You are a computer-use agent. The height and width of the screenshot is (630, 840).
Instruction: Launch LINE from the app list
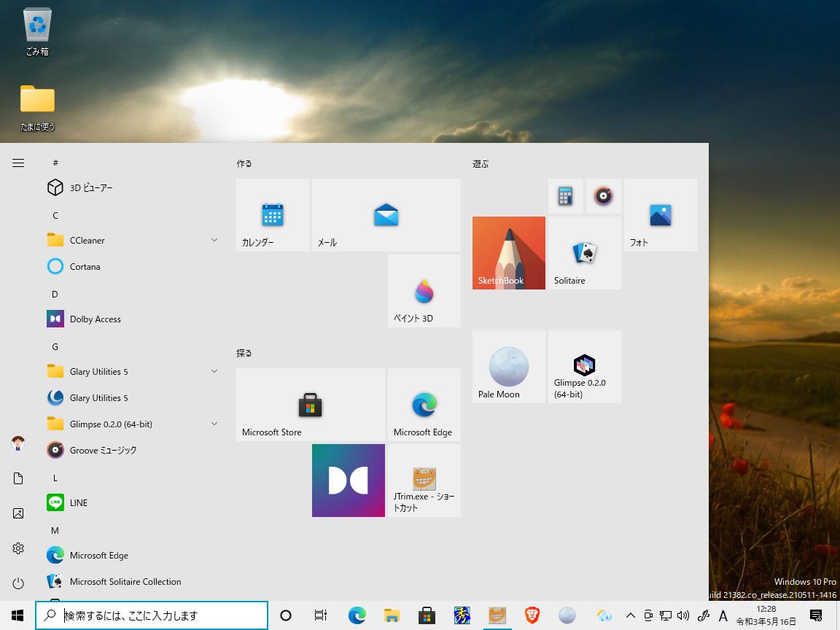(132, 502)
